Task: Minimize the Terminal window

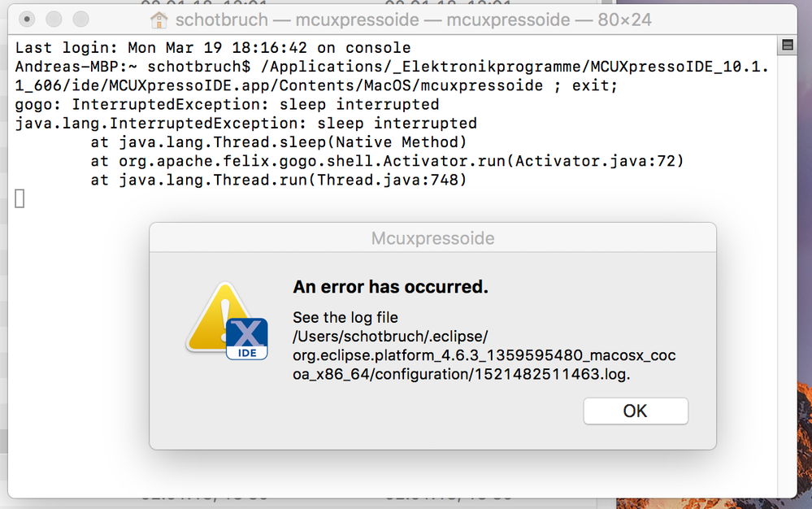Action: pos(54,19)
